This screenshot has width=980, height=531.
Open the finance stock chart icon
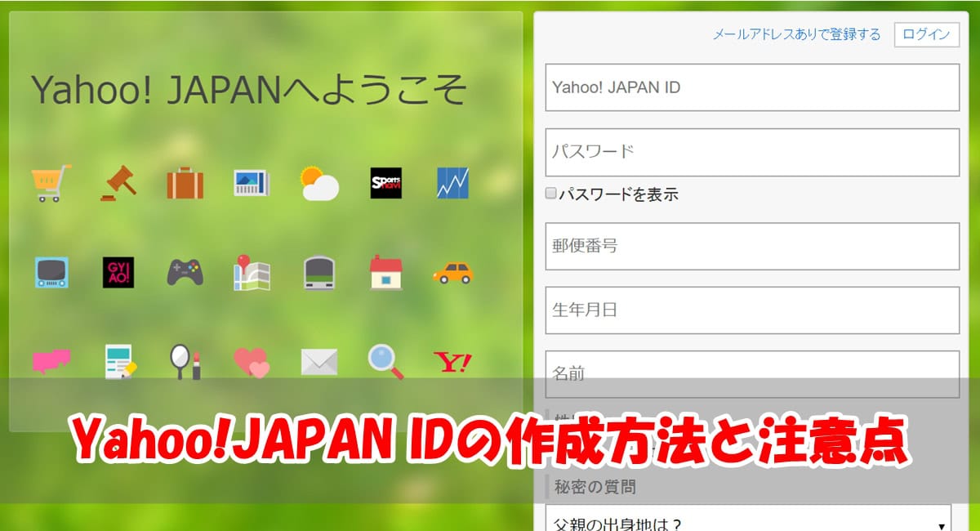(452, 183)
